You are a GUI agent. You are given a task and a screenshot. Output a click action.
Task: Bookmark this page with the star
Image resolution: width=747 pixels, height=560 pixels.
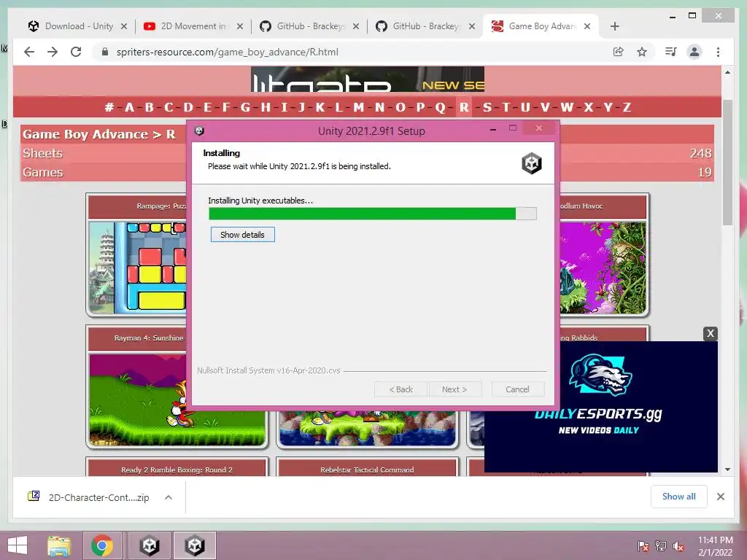click(x=642, y=52)
